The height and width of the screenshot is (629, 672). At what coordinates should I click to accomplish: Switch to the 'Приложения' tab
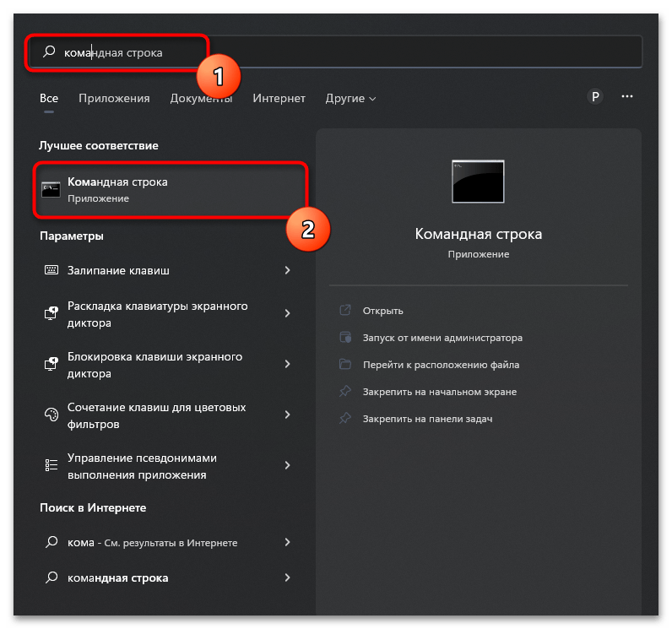click(114, 98)
